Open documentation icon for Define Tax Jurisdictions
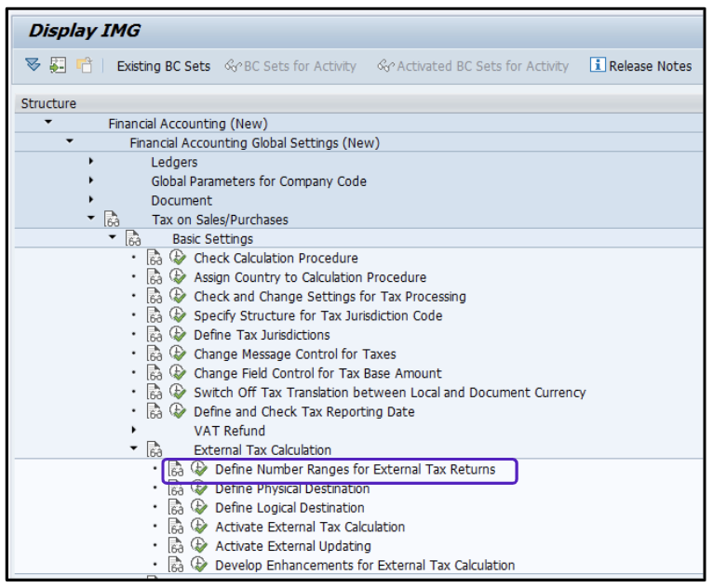Screen dimensions: 713x588 155,335
